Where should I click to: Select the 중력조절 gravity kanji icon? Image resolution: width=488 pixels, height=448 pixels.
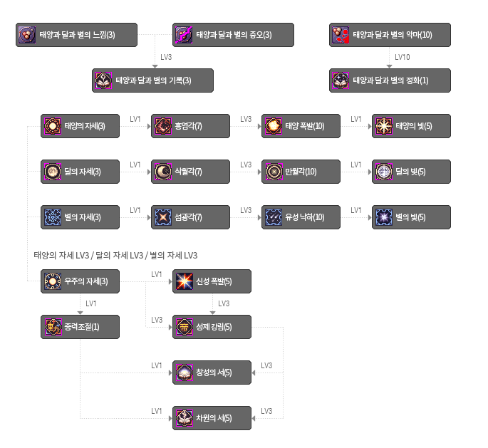click(x=53, y=327)
